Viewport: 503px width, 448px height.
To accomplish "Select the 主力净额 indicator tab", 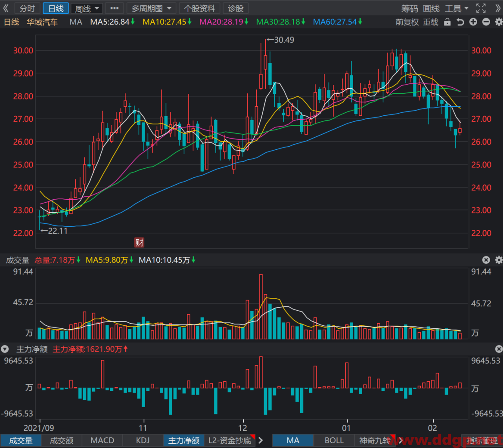I will 184,441.
